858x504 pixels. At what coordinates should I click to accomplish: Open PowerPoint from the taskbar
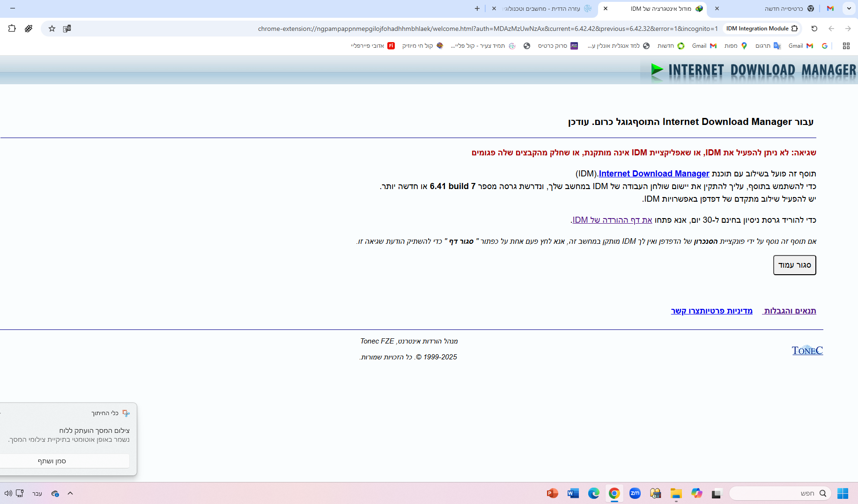click(552, 493)
